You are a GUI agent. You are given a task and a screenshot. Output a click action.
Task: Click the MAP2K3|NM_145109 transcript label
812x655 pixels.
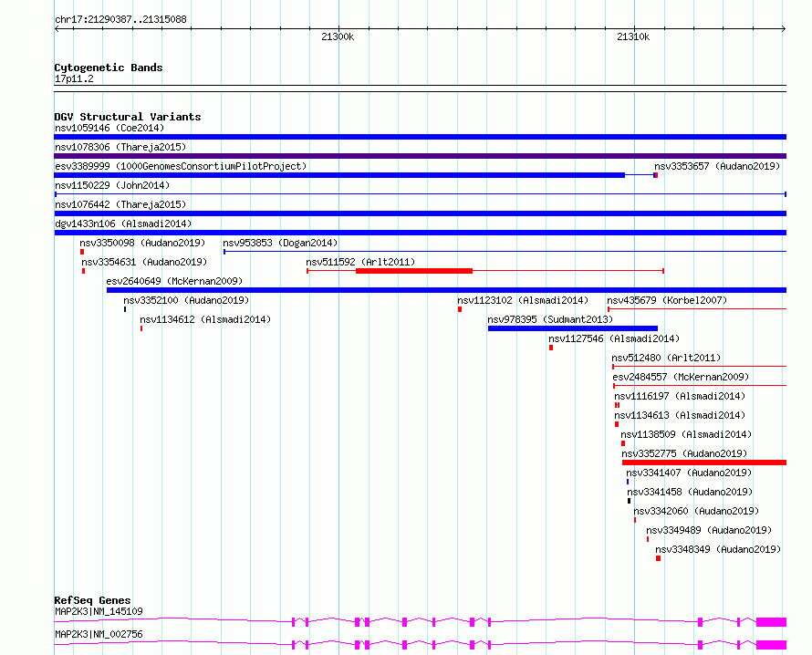point(99,611)
